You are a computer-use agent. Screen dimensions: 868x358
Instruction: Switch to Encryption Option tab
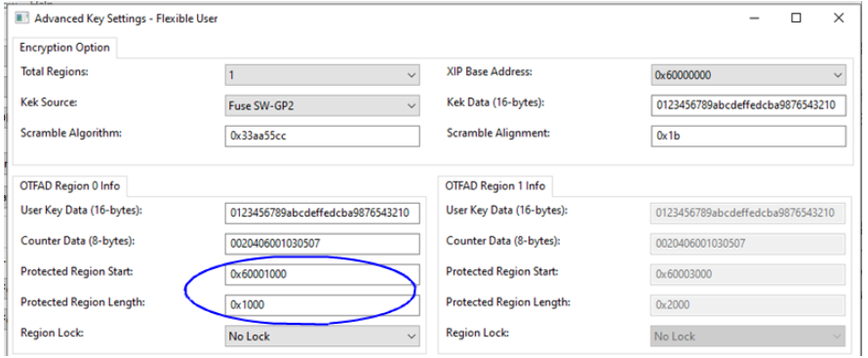pos(64,48)
